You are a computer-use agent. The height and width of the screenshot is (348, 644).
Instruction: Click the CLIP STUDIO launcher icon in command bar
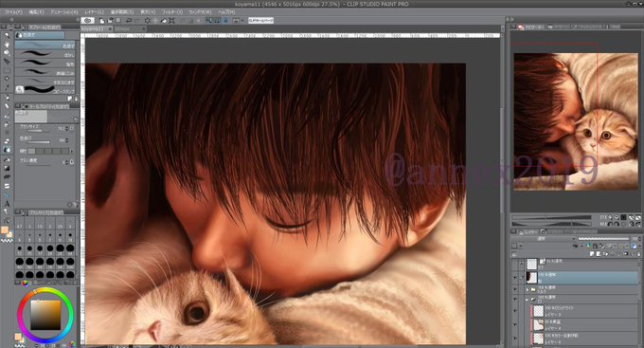[x=87, y=20]
